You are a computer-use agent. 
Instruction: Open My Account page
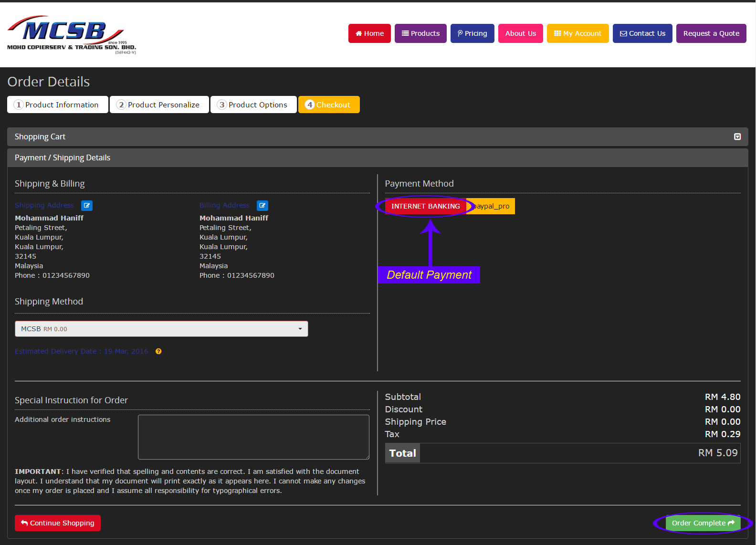click(x=578, y=33)
